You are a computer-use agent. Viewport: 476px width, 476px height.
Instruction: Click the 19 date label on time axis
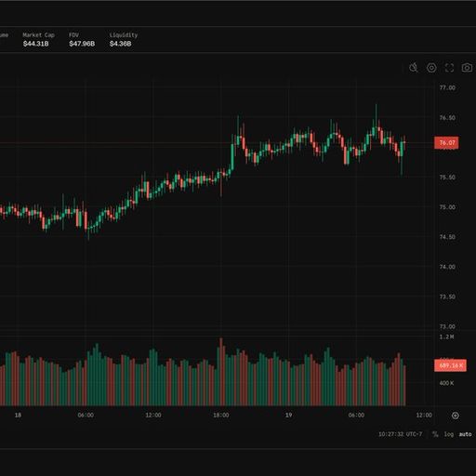click(288, 415)
